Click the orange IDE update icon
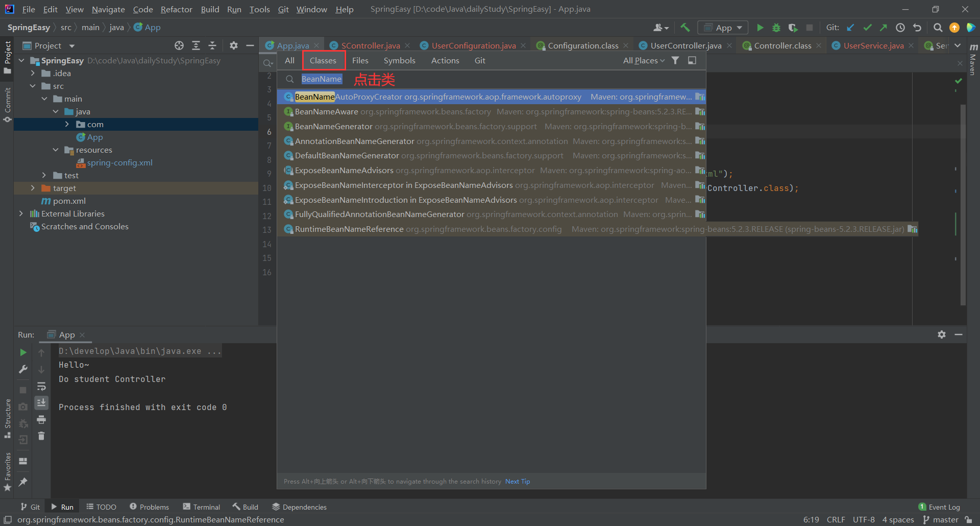This screenshot has height=526, width=980. tap(954, 28)
